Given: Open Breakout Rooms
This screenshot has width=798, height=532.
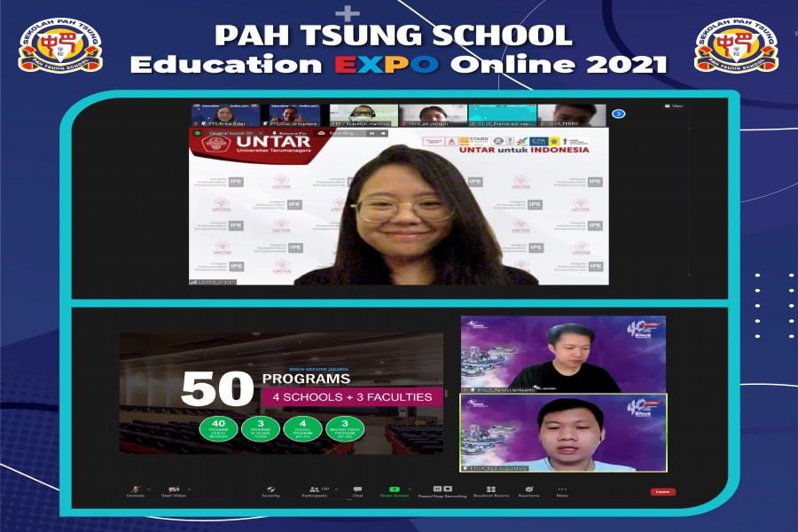Looking at the screenshot, I should click(490, 489).
